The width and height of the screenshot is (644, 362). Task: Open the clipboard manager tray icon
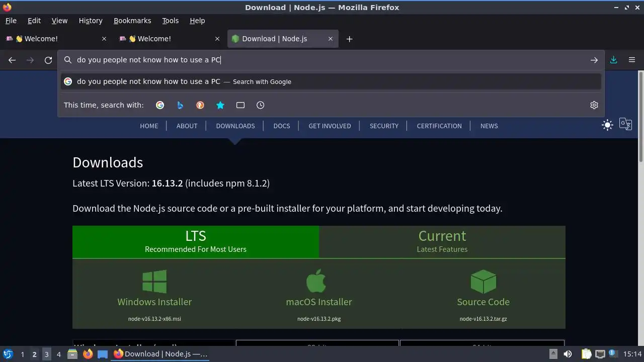[586, 354]
